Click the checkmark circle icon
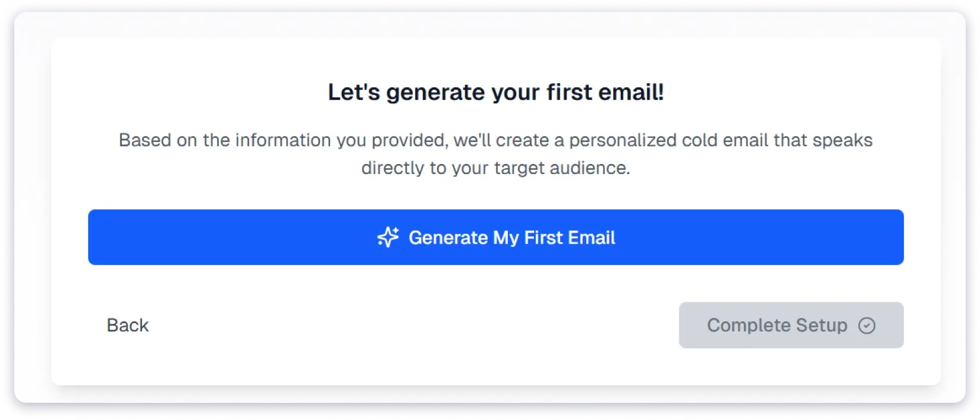The image size is (980, 420). click(866, 326)
